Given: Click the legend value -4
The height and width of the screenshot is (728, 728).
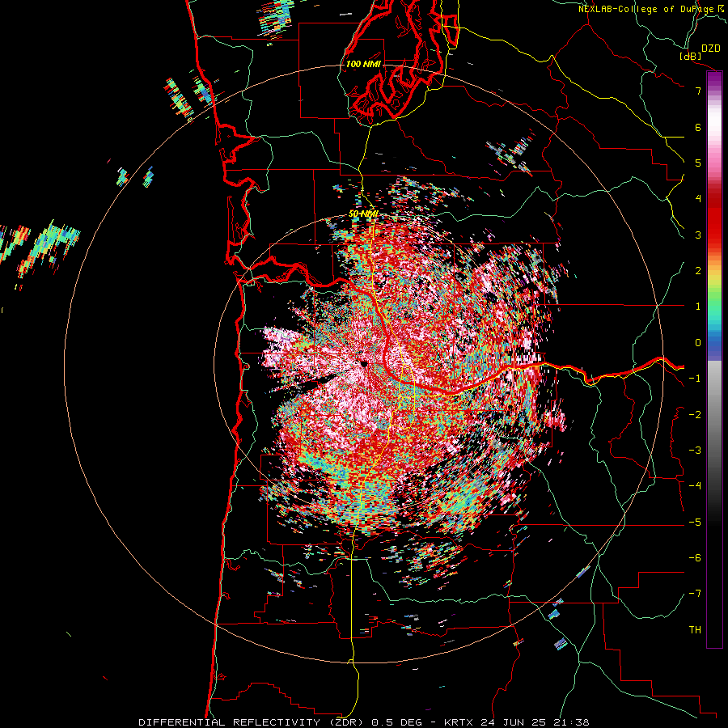Looking at the screenshot, I should 695,486.
